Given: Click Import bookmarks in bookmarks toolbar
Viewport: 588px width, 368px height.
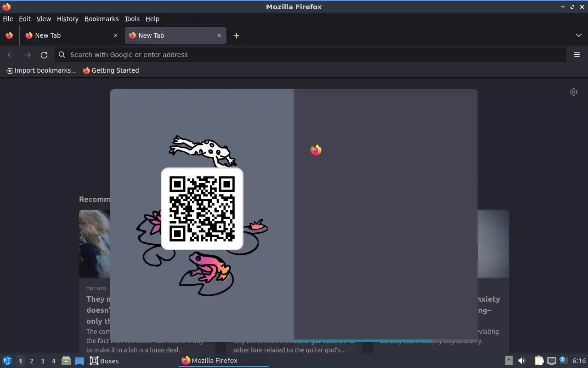Looking at the screenshot, I should pyautogui.click(x=41, y=70).
